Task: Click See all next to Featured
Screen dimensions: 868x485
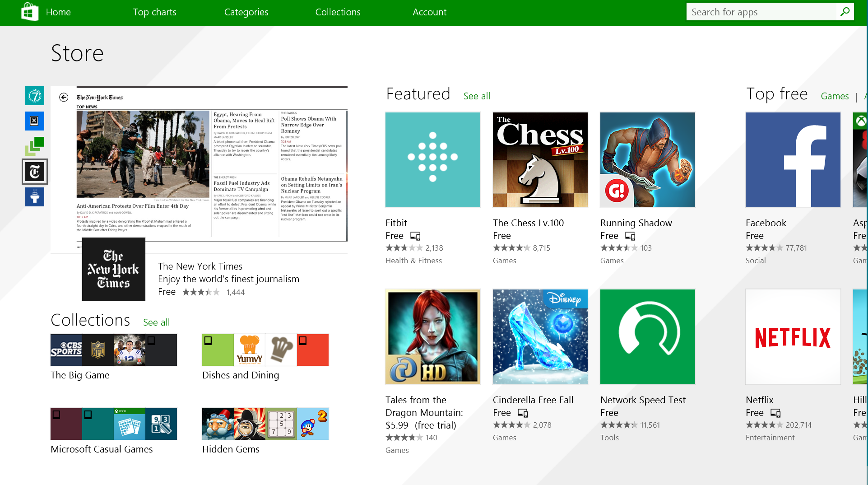Action: point(477,96)
